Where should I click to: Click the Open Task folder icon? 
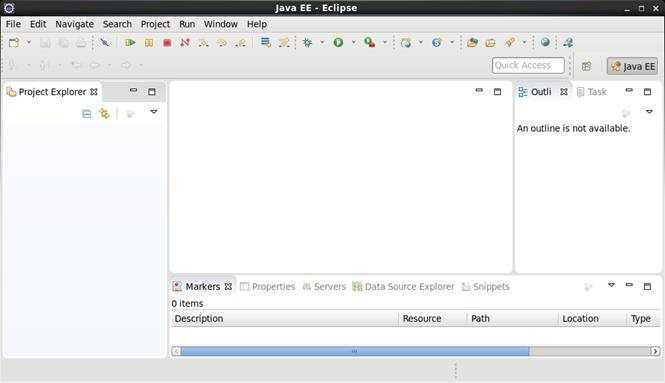(x=490, y=42)
